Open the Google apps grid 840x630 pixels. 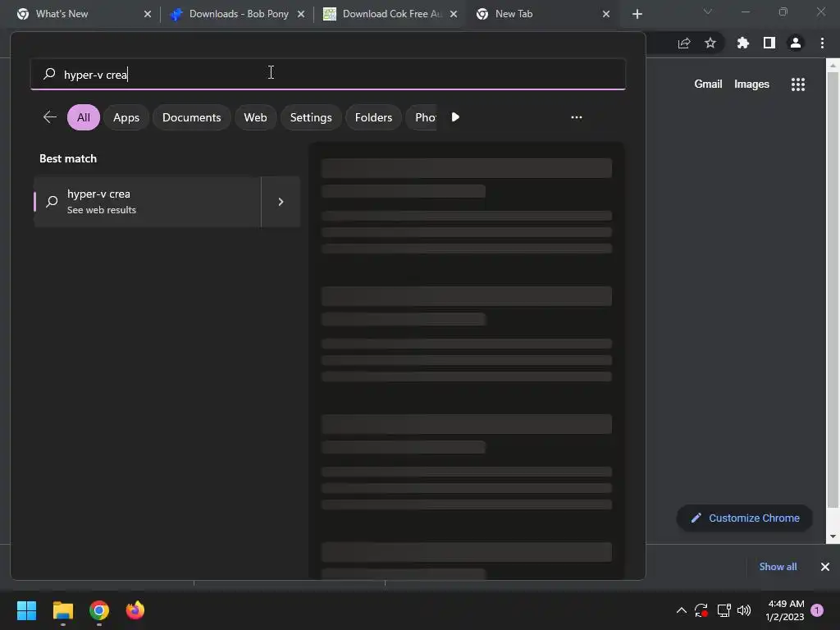point(798,84)
